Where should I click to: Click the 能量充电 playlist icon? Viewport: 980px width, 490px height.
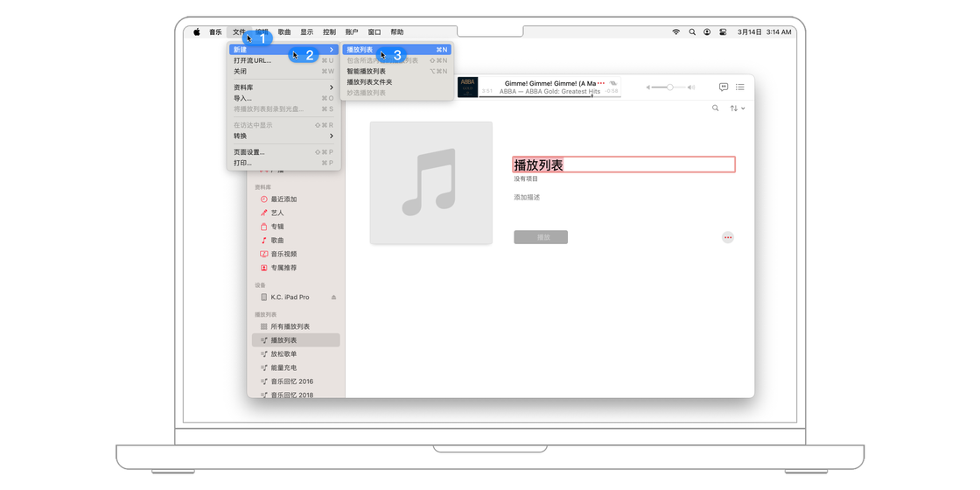click(x=263, y=368)
